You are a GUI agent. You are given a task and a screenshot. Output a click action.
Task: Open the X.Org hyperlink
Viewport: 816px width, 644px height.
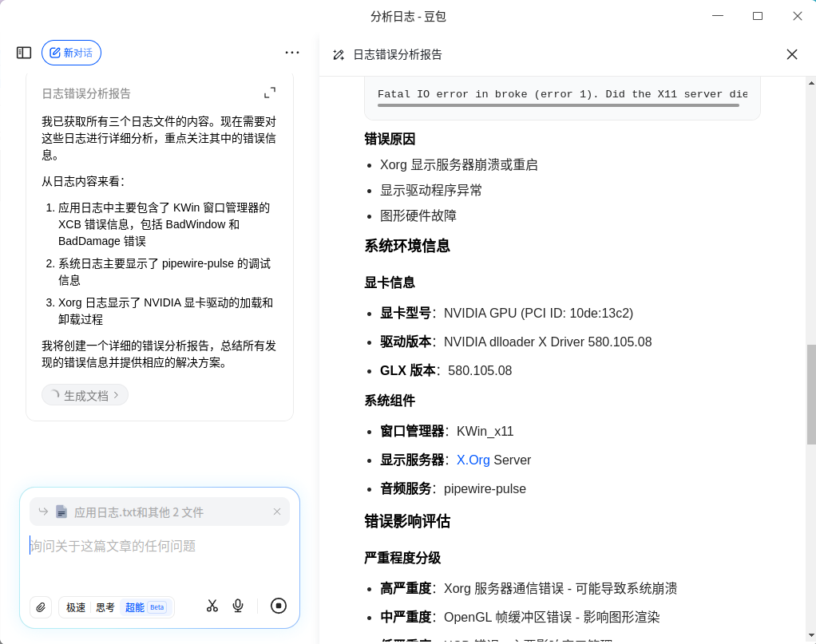[473, 460]
